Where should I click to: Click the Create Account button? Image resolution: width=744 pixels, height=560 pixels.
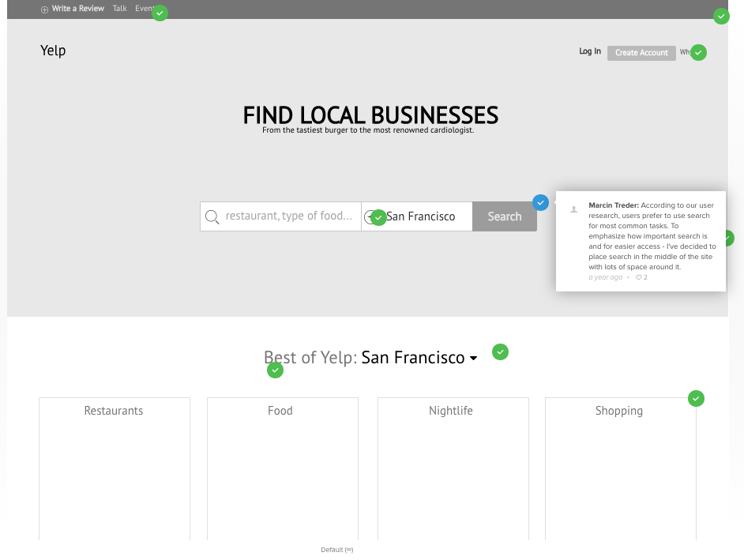pyautogui.click(x=641, y=53)
